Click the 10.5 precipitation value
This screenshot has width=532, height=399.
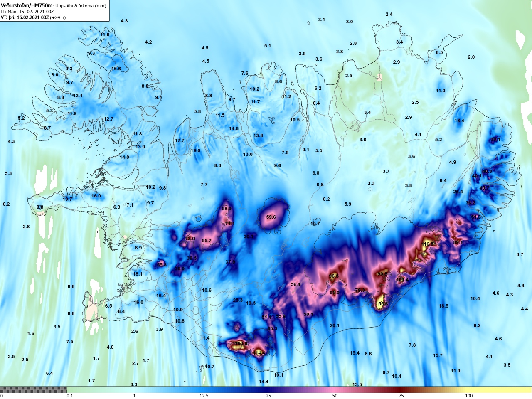point(295,120)
